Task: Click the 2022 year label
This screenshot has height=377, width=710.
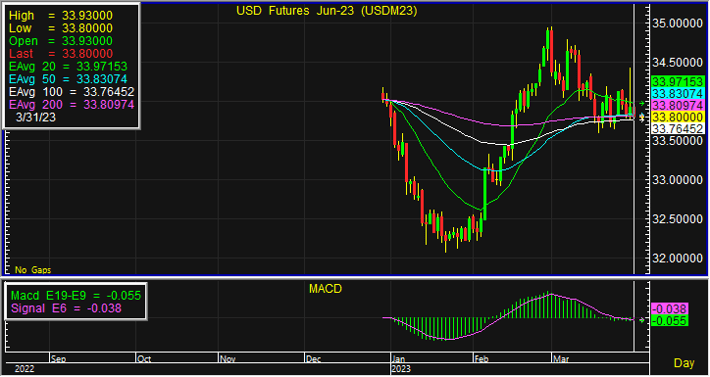Action: tap(24, 369)
